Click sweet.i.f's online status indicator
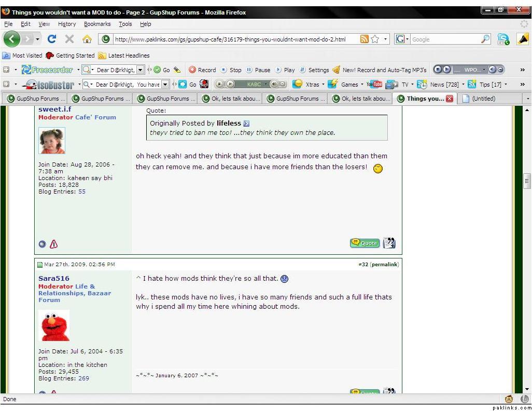The height and width of the screenshot is (411, 532). coord(42,244)
